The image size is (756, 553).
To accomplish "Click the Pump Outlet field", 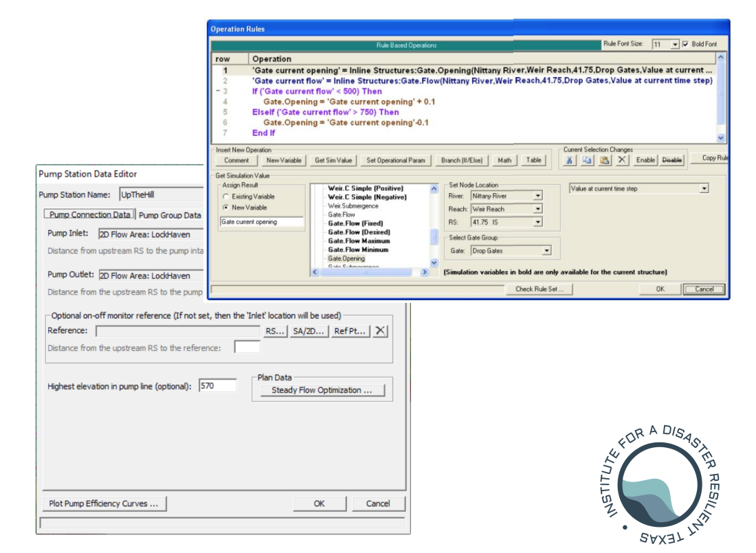I will pos(151,275).
